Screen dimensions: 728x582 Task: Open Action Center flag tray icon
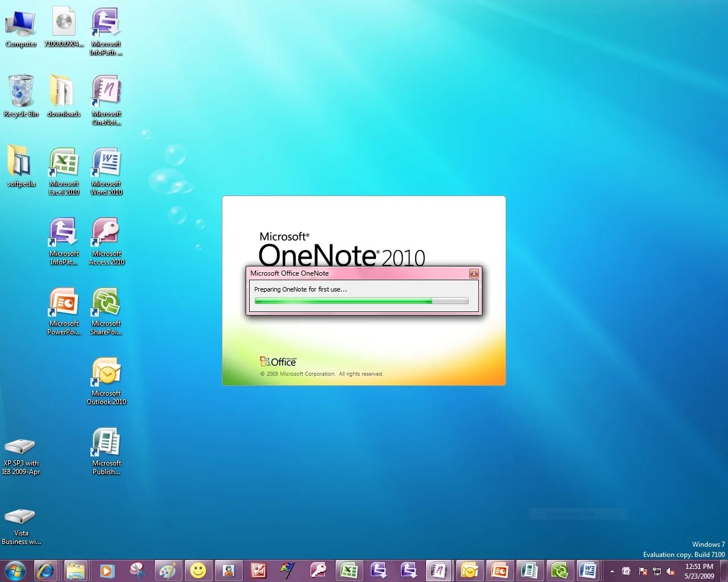point(643,571)
